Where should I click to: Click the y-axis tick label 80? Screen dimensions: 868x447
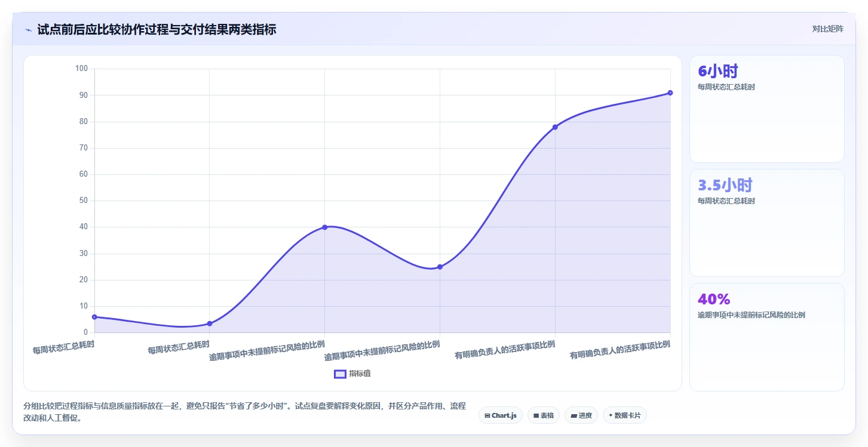coord(84,122)
